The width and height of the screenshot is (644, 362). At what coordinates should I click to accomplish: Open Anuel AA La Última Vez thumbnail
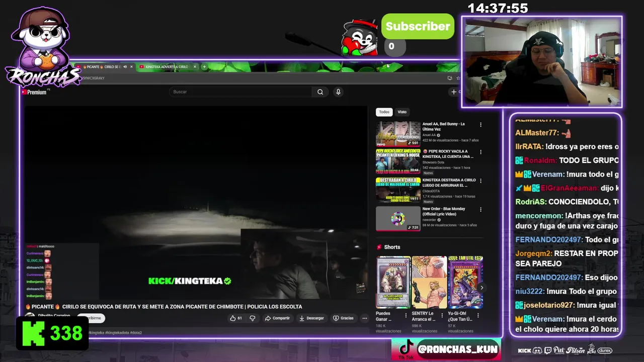[398, 134]
